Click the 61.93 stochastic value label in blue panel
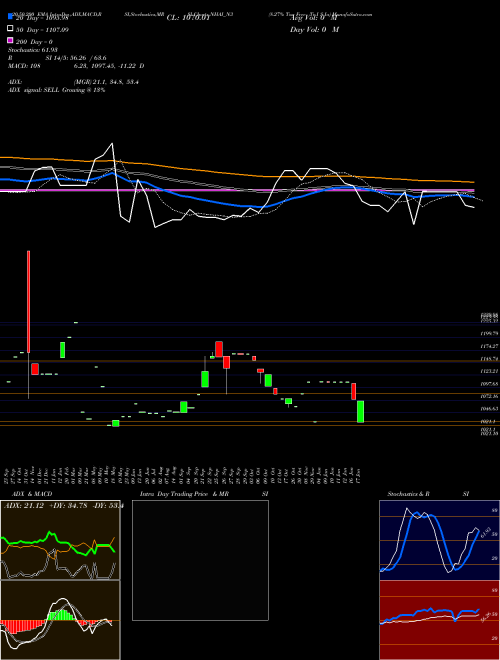The image size is (500, 660). (485, 533)
